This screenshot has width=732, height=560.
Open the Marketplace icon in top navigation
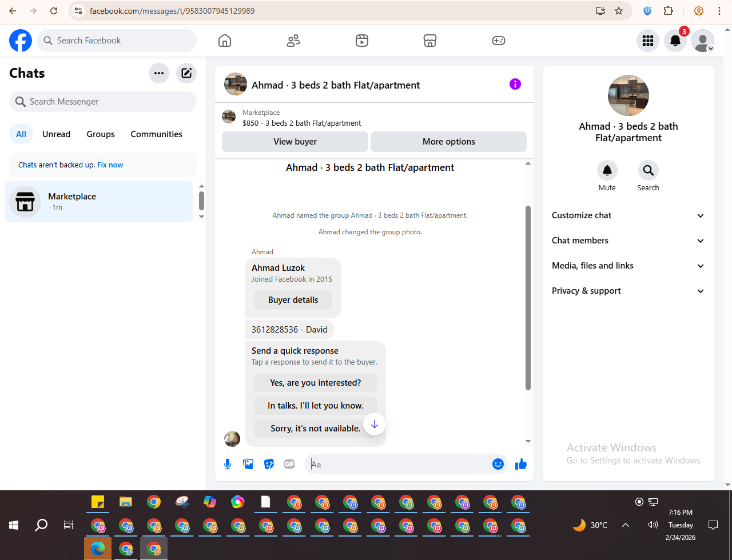[430, 41]
